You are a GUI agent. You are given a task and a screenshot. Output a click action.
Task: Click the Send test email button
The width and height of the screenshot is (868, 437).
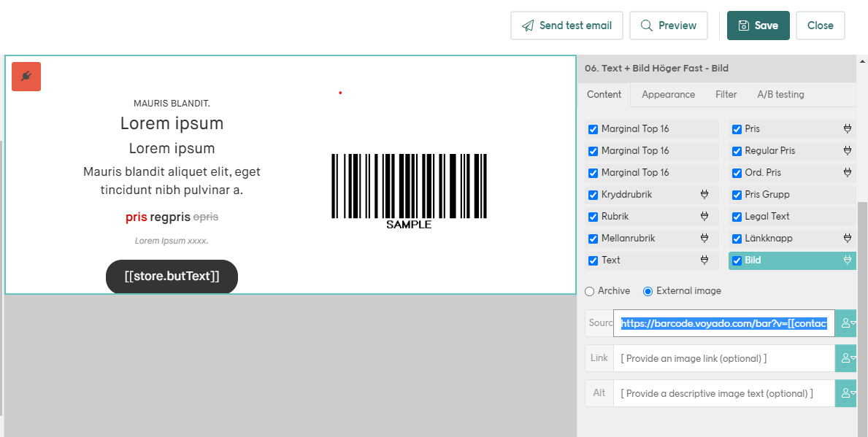566,25
